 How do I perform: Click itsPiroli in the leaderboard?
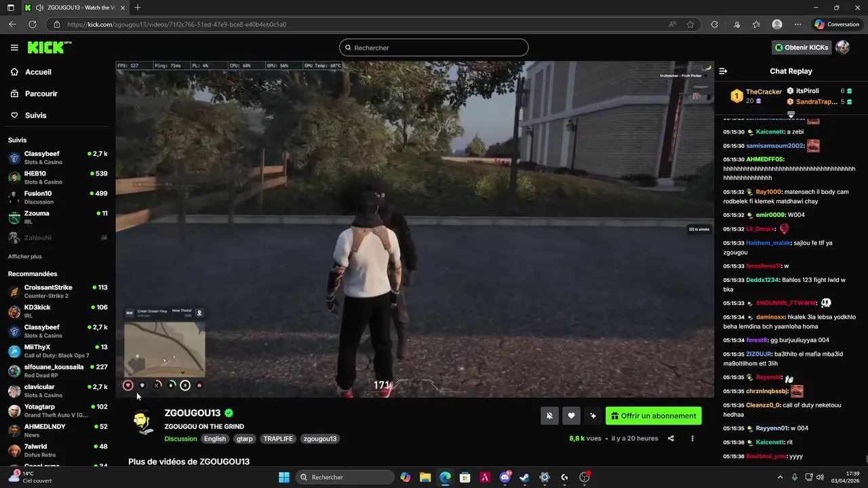807,91
